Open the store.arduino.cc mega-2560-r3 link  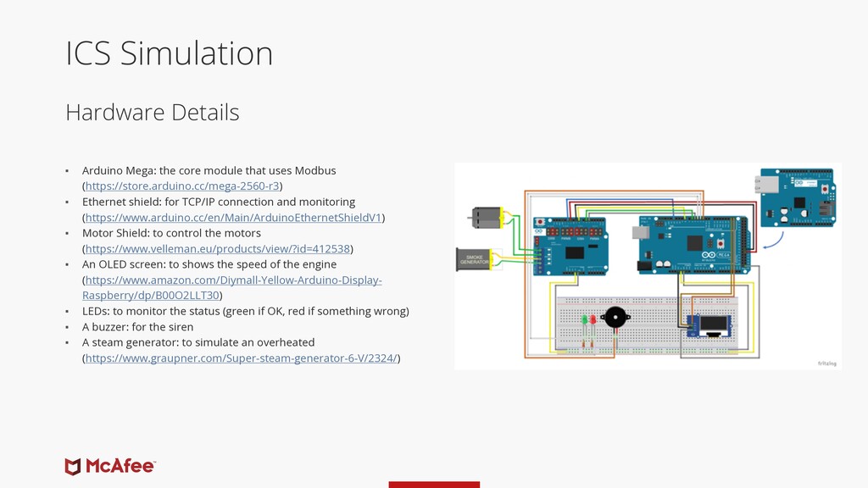click(183, 185)
